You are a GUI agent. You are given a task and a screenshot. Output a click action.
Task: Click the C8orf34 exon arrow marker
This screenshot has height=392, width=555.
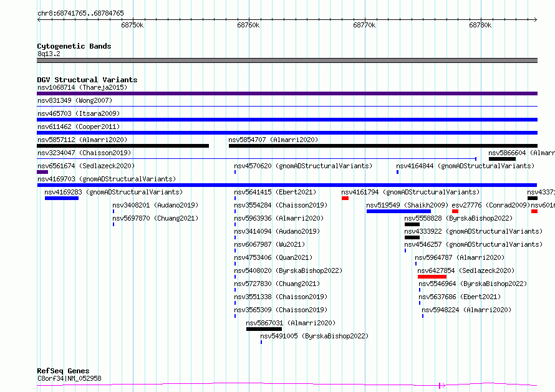[442, 386]
